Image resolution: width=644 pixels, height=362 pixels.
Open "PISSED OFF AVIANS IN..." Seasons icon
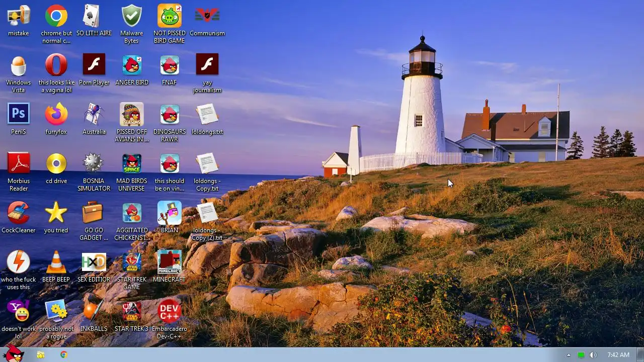[132, 115]
